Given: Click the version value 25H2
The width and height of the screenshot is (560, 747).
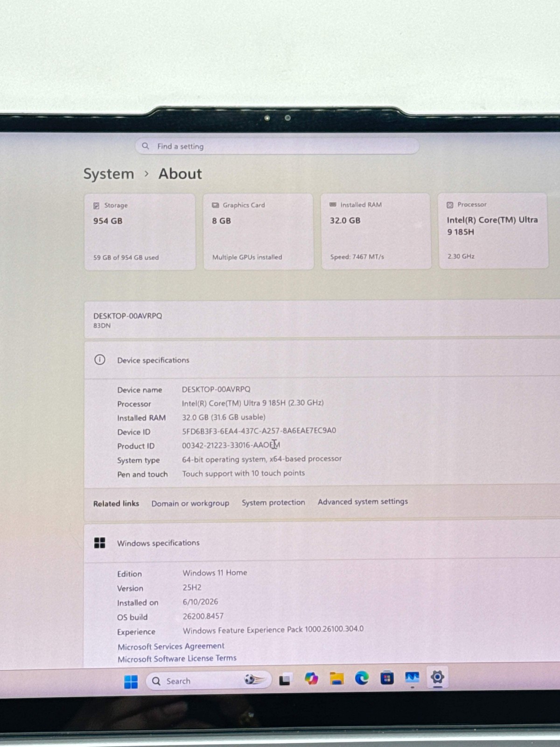Looking at the screenshot, I should pyautogui.click(x=192, y=587).
